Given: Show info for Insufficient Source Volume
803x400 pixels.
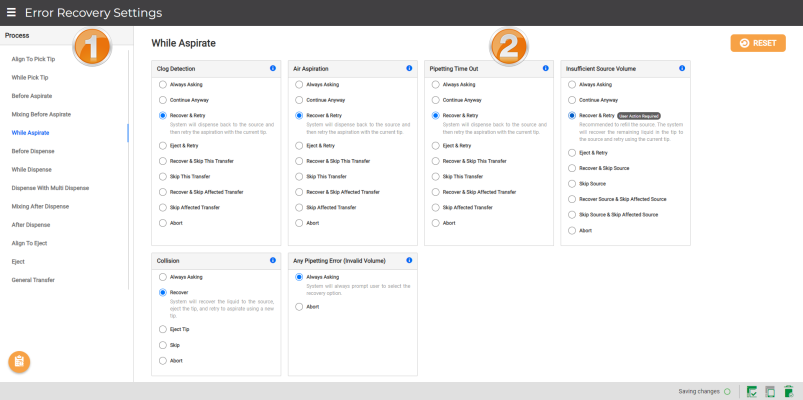Looking at the screenshot, I should pyautogui.click(x=681, y=68).
